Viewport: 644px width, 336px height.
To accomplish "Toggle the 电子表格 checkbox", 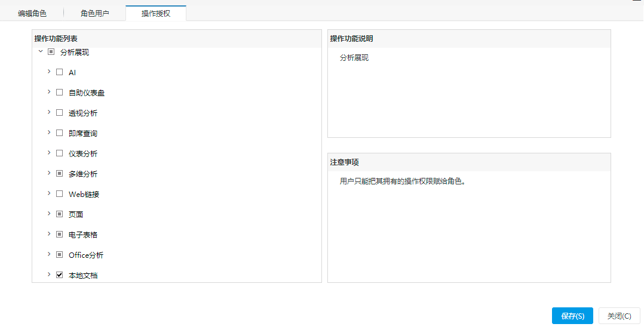I will click(60, 235).
